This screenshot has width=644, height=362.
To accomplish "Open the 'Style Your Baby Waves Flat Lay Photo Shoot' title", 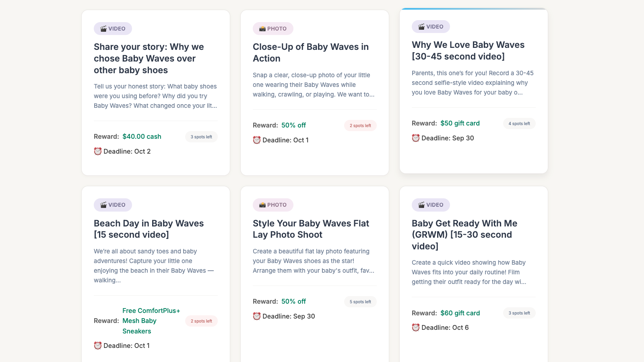I will pos(311,229).
